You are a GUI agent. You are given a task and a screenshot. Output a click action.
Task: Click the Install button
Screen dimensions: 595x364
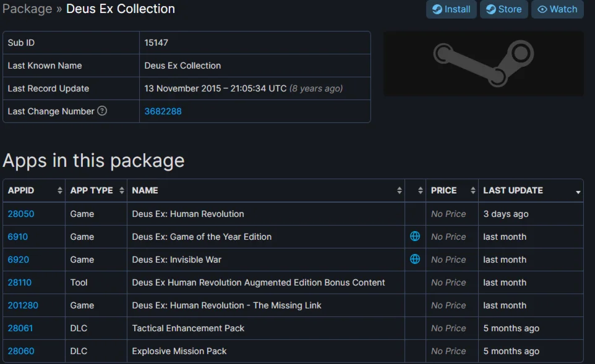[451, 9]
